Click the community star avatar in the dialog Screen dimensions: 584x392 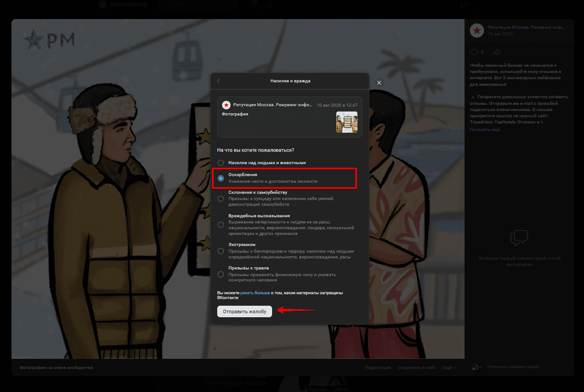click(x=226, y=105)
